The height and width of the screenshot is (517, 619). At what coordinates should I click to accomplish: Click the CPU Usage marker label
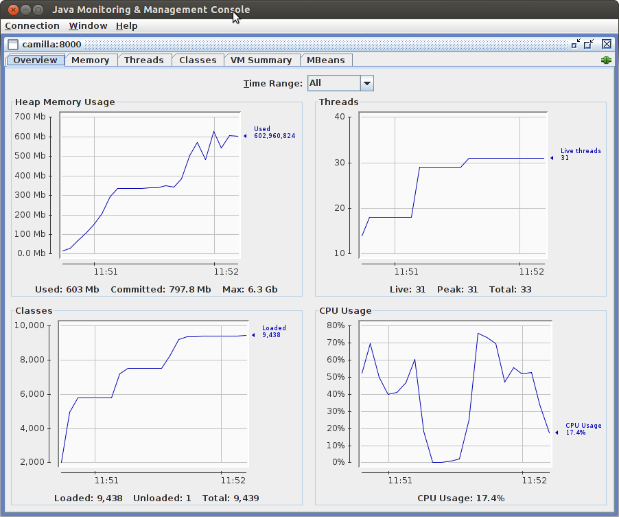(x=583, y=428)
